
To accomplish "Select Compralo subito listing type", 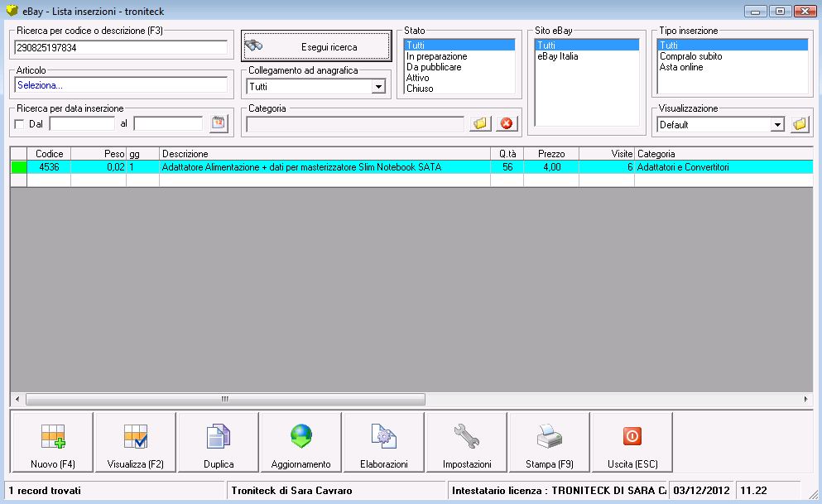I will pyautogui.click(x=733, y=56).
